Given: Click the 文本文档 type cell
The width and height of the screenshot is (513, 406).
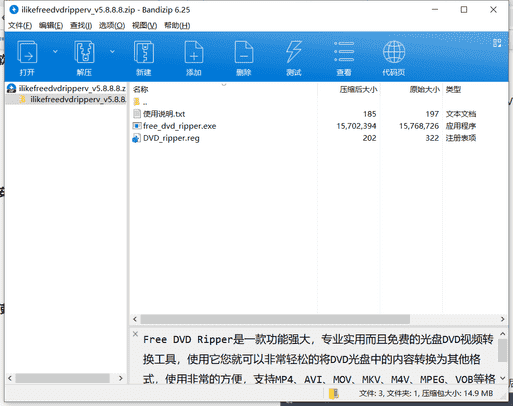Looking at the screenshot, I should tap(461, 114).
